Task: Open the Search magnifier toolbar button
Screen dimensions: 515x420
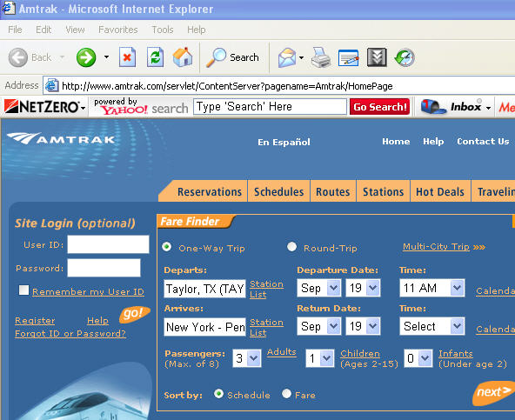Action: tap(232, 57)
